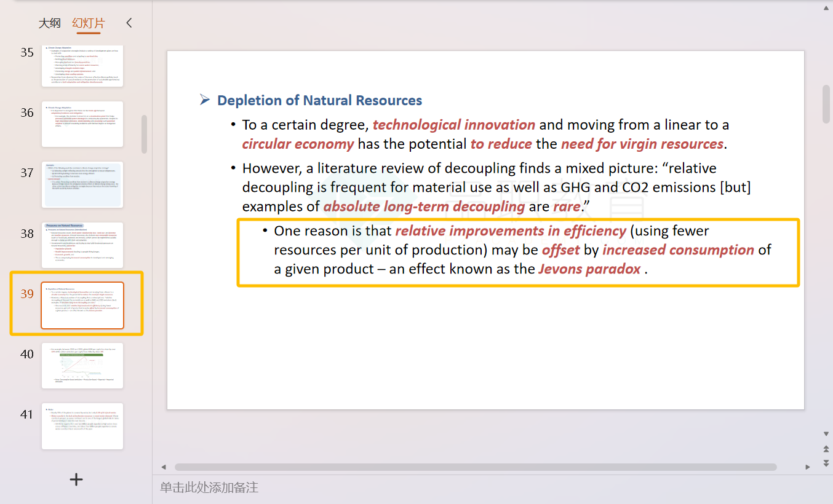This screenshot has height=504, width=833.
Task: Click the red word 'offset' on slide
Action: point(561,250)
